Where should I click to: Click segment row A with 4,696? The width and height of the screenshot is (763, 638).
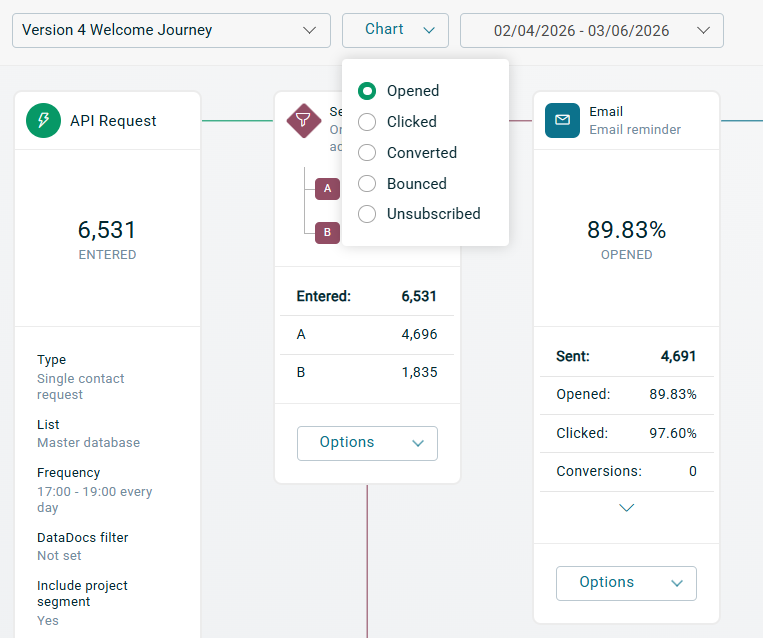(x=367, y=335)
